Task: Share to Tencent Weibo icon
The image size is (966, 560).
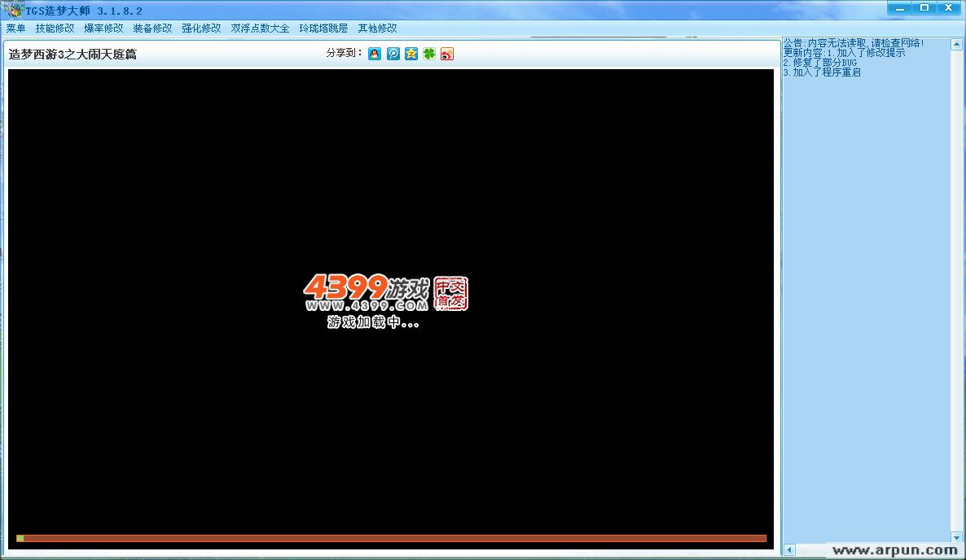Action: pos(393,55)
